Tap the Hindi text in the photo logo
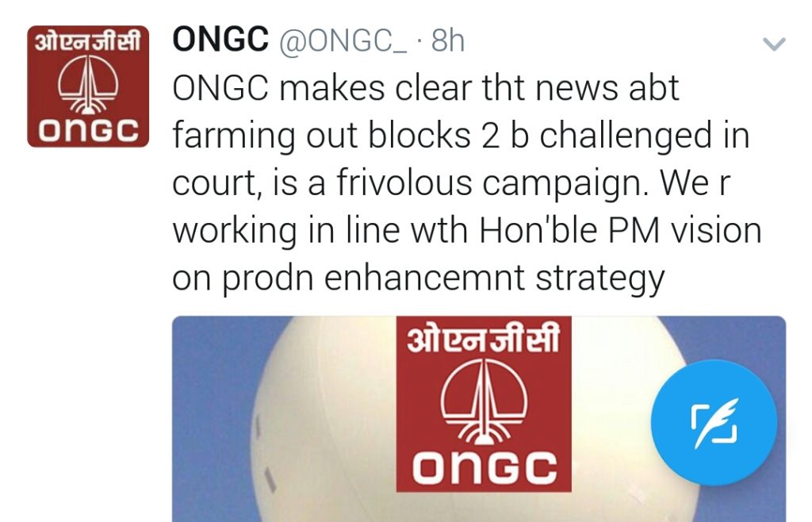Screen dimensions: 812x522 pyautogui.click(x=484, y=340)
